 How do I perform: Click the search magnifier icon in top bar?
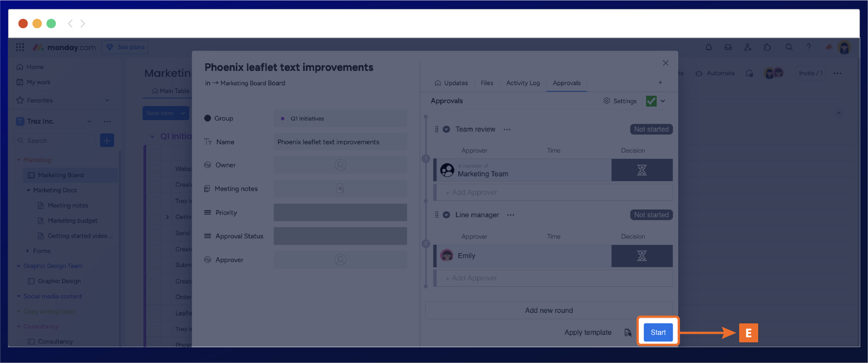coord(789,47)
